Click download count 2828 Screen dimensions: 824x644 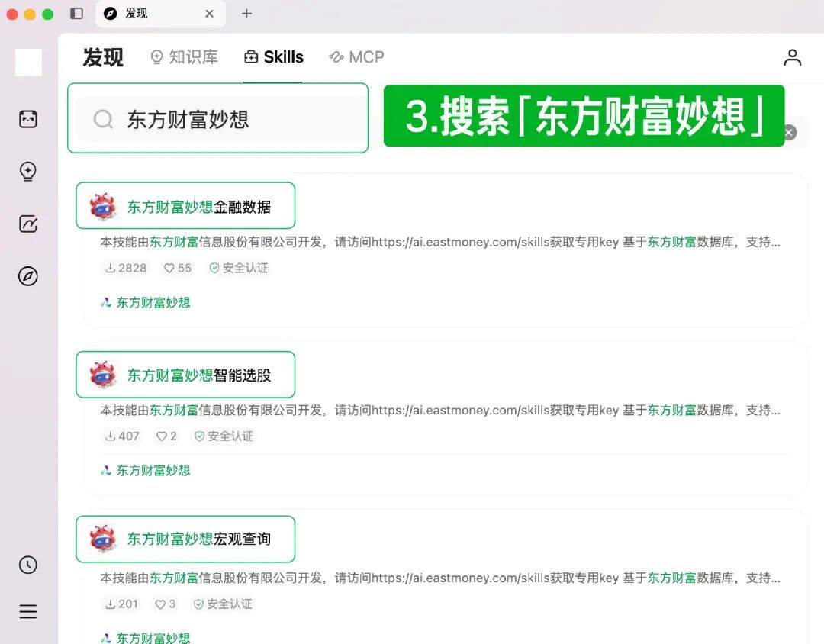(126, 268)
